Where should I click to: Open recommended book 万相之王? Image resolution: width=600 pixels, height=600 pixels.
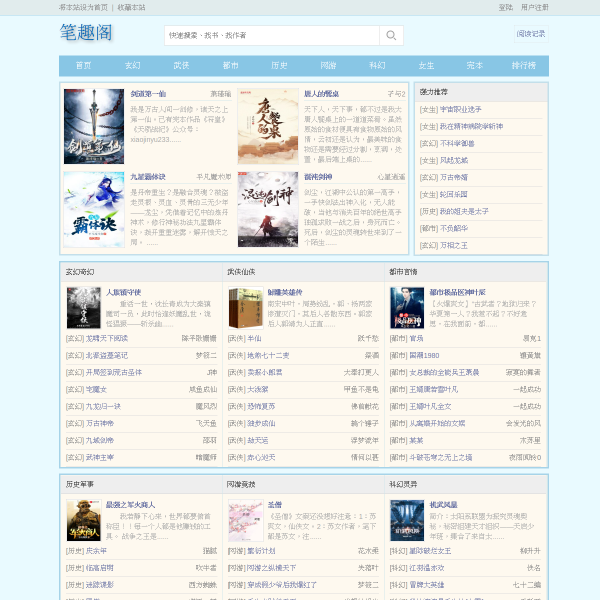pos(454,245)
